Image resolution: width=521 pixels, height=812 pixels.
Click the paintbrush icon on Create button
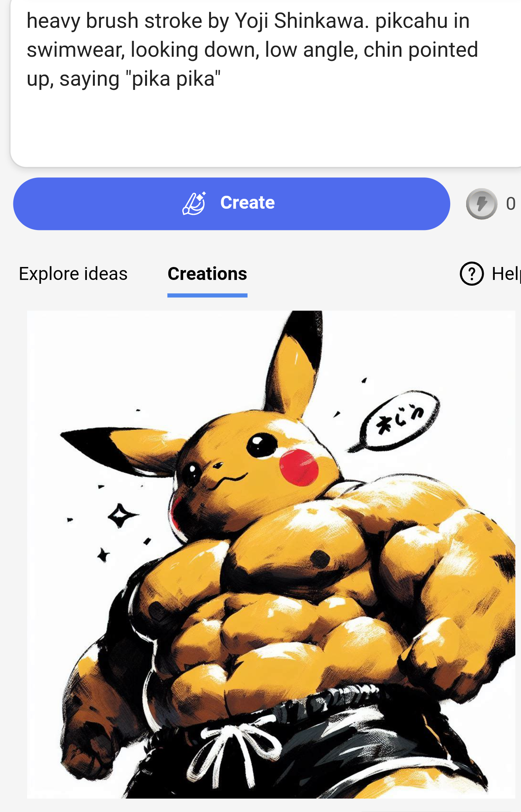coord(194,203)
